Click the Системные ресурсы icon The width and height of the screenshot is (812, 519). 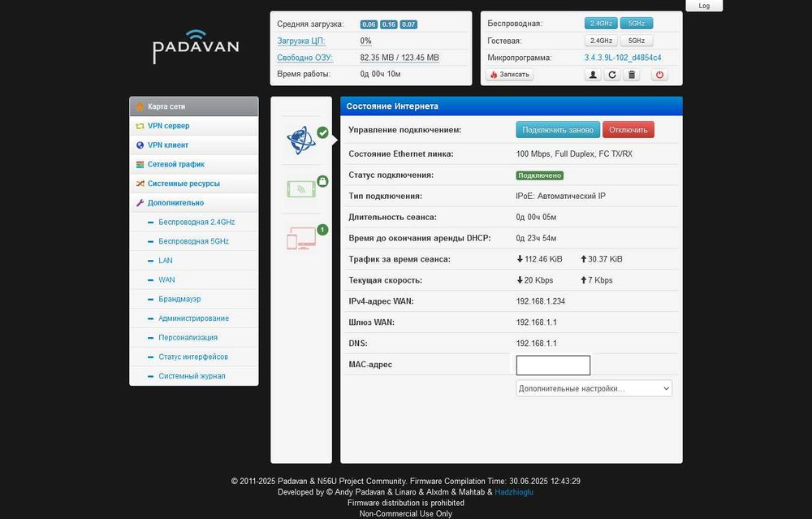pos(140,184)
